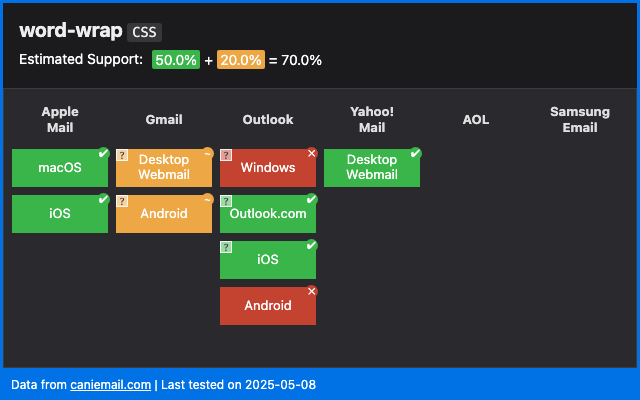
Task: Click the checkmark icon on Apple Mail macOS
Action: (103, 154)
